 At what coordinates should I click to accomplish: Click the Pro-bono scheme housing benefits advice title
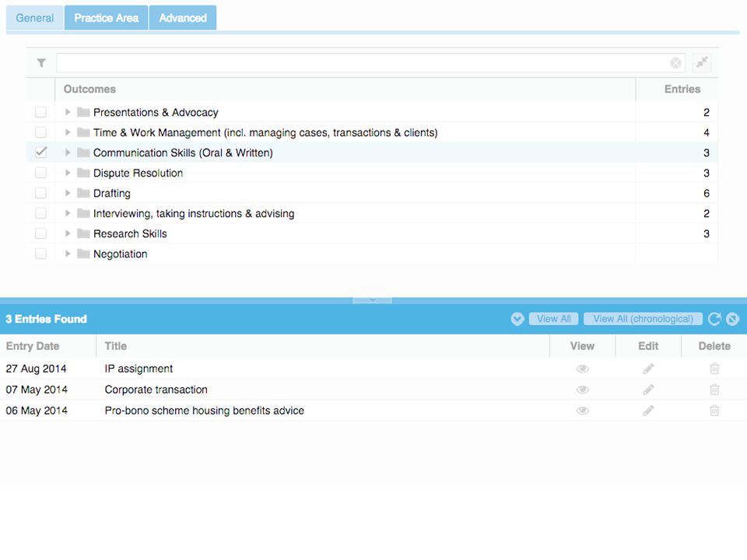(x=205, y=411)
